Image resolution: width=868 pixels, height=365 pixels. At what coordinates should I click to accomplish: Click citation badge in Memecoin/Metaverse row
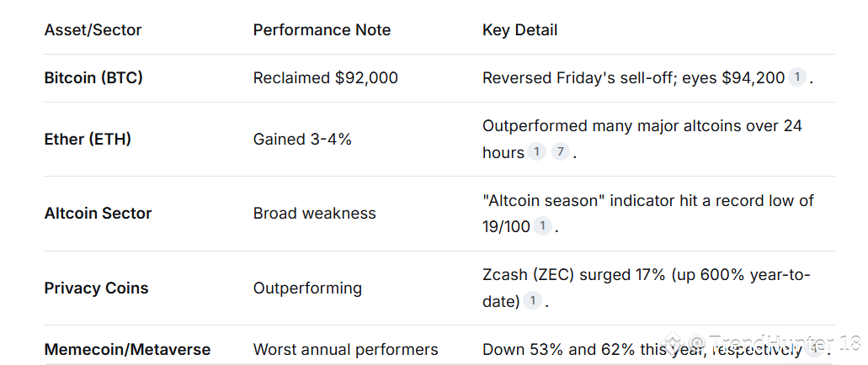coord(815,349)
